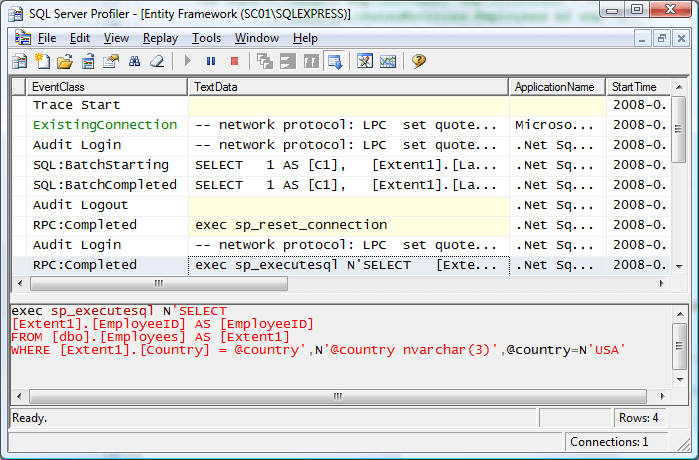Open a trace file with folder icon
The width and height of the screenshot is (699, 460).
click(x=65, y=61)
